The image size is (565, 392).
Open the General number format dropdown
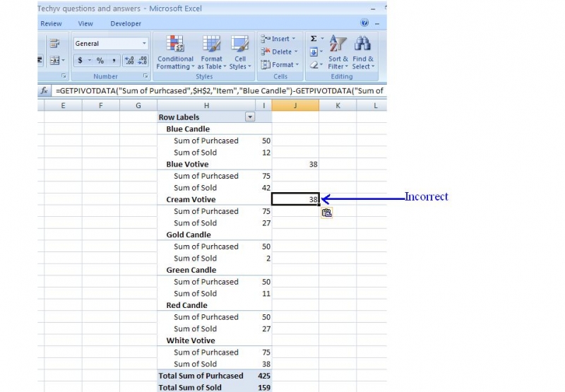coord(144,44)
